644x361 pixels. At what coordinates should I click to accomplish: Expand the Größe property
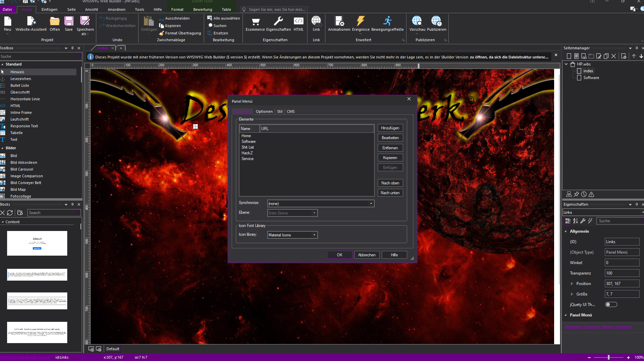point(572,294)
